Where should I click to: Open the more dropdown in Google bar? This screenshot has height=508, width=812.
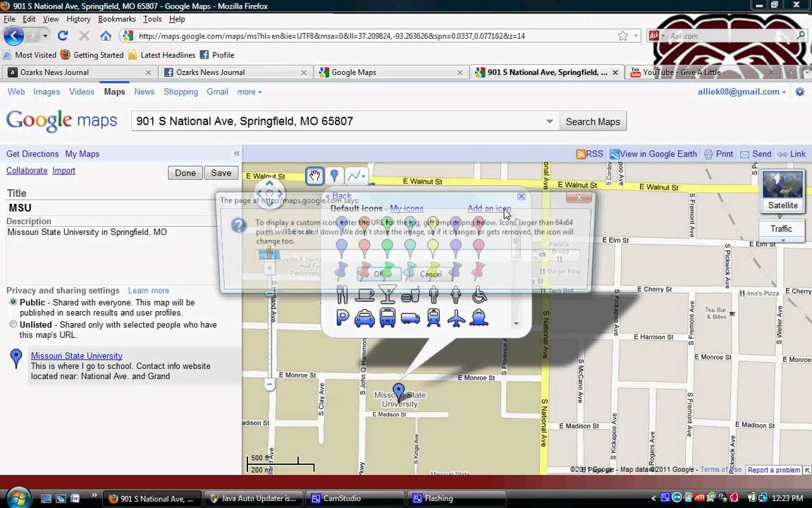pyautogui.click(x=250, y=92)
